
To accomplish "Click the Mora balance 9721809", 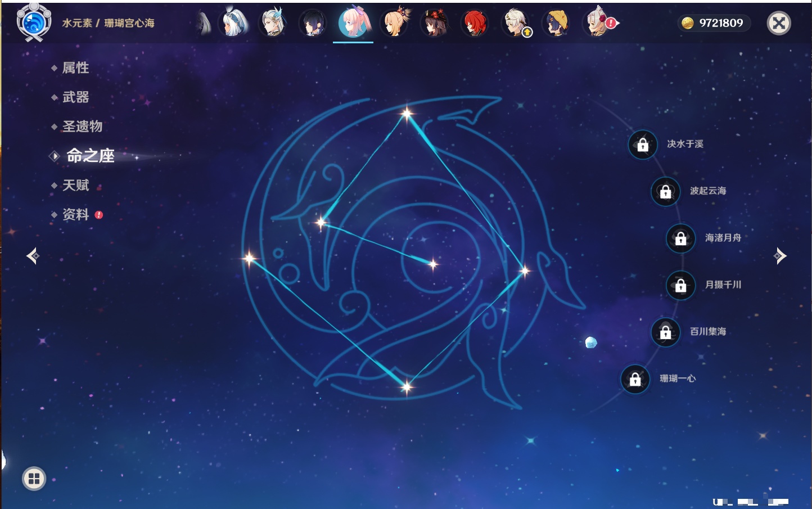I will pyautogui.click(x=713, y=23).
